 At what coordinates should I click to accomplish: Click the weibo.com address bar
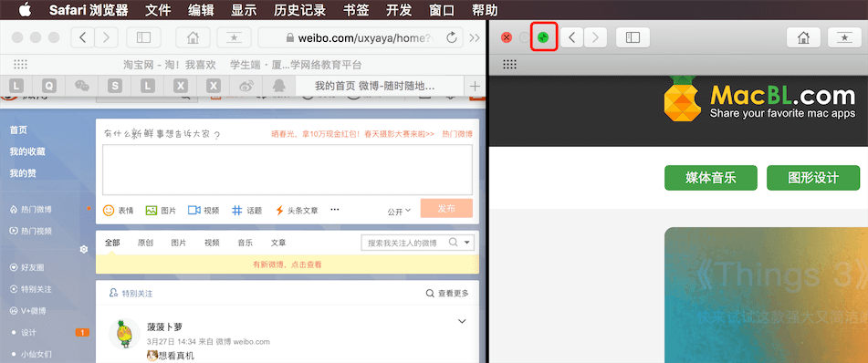tap(361, 37)
